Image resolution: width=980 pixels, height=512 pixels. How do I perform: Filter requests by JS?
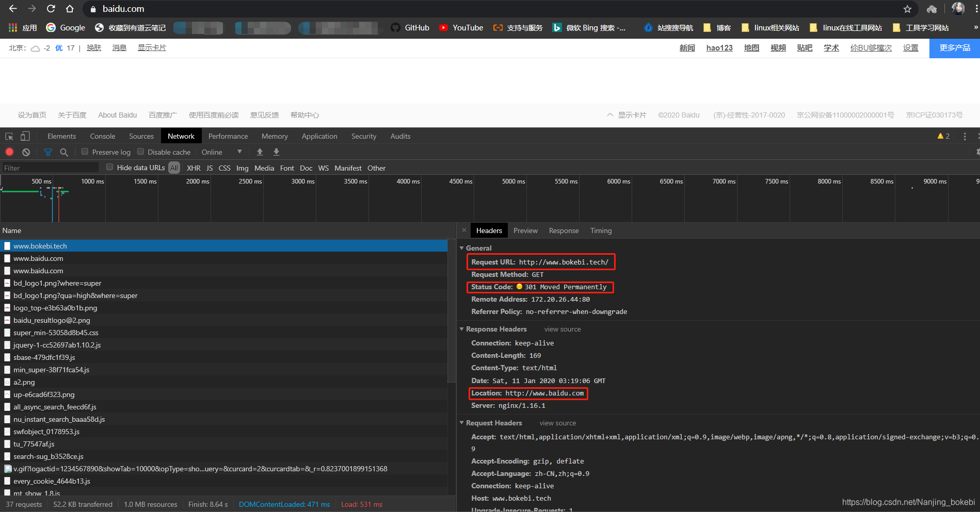coord(210,168)
